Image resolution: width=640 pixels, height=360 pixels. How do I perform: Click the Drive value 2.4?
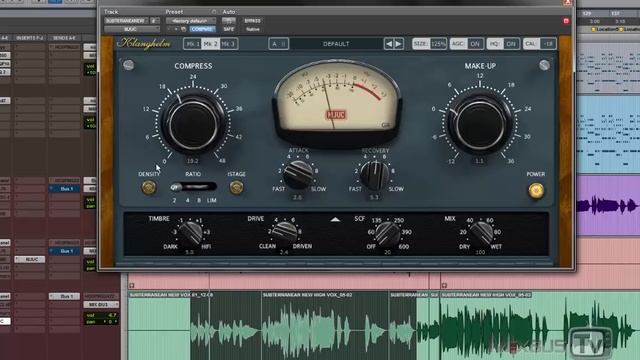(284, 252)
